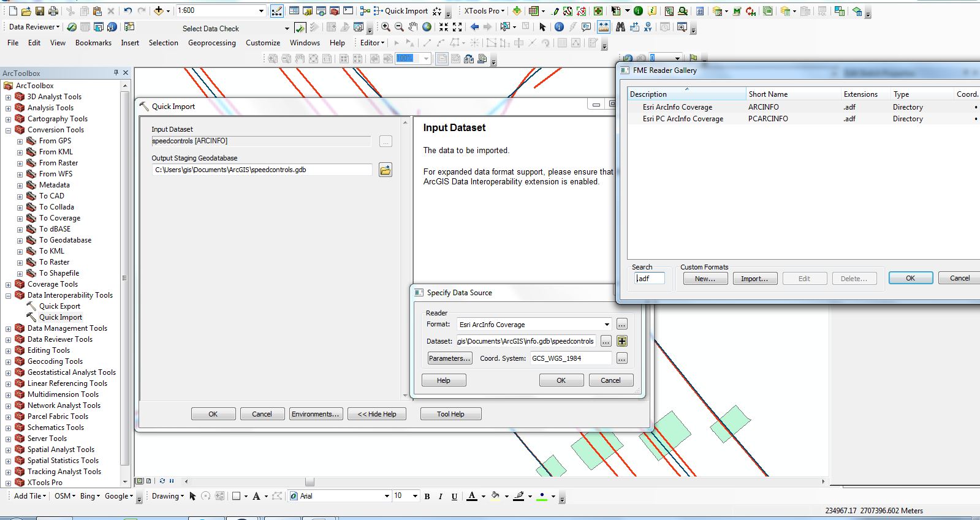Switch to layout view icon at bottom

click(x=149, y=481)
